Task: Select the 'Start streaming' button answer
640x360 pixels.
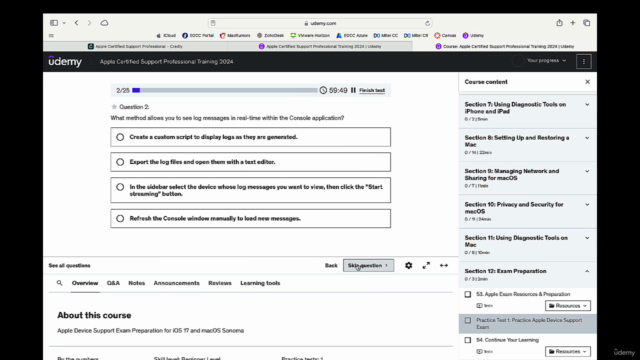Action: pyautogui.click(x=250, y=190)
